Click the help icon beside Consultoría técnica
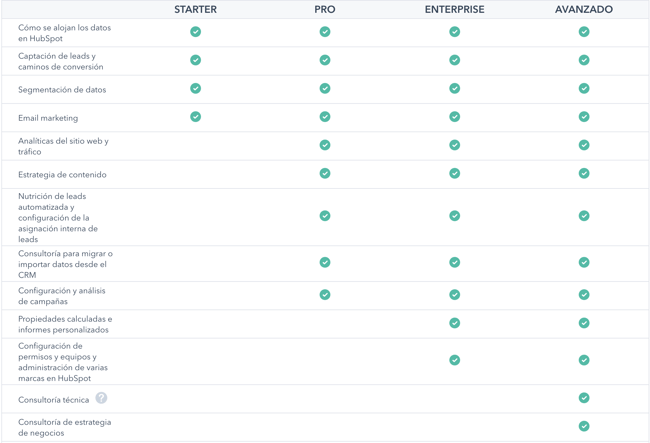 pos(101,398)
